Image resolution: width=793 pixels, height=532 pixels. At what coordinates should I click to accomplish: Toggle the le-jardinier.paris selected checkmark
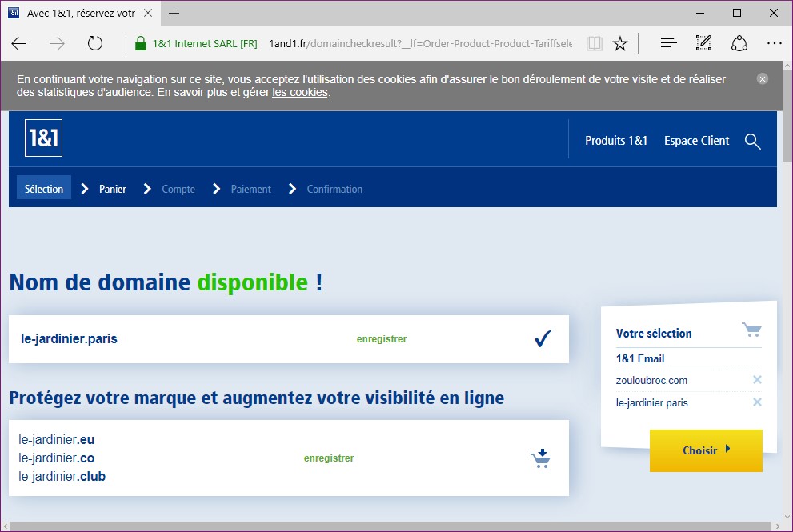point(543,339)
